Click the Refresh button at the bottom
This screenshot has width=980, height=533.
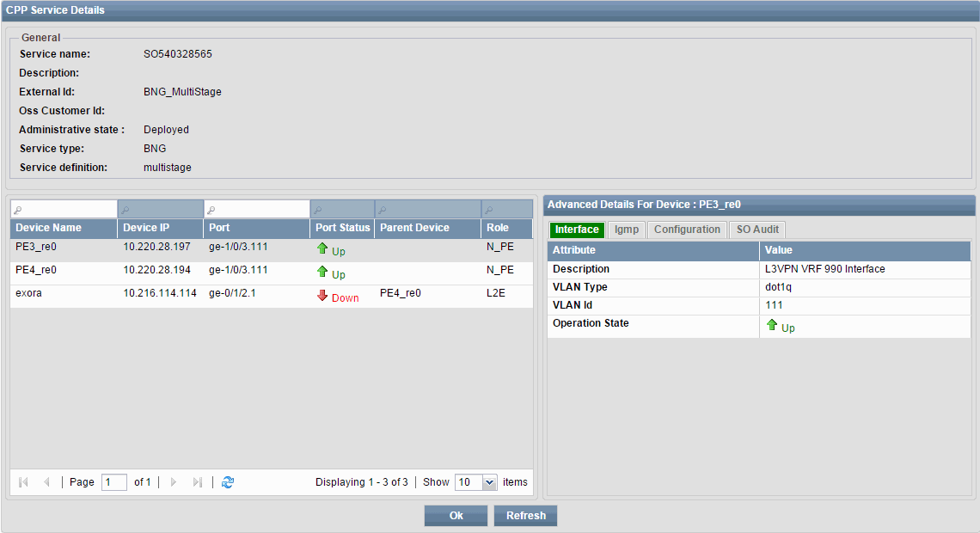pyautogui.click(x=525, y=515)
